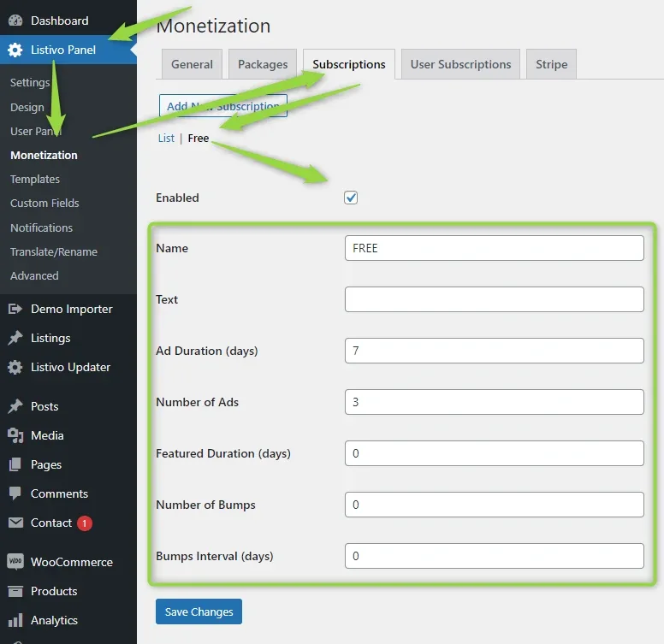Screen dimensions: 664x644
Task: Click the Posts pin icon
Action: pyautogui.click(x=15, y=406)
